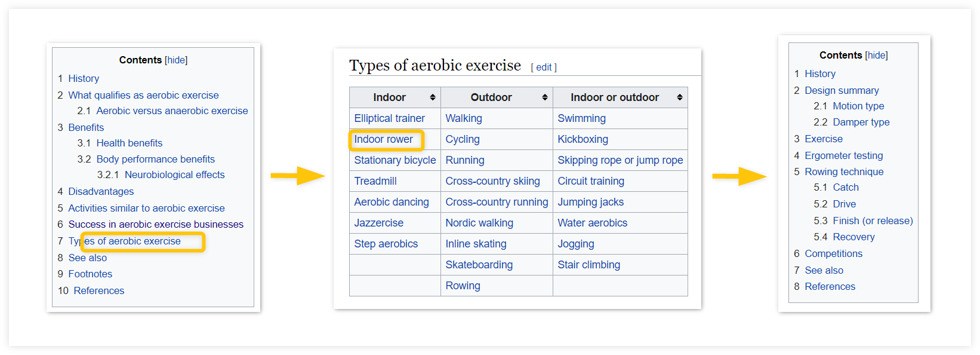Sort the Indoor or outdoor column using its arrows

click(680, 97)
